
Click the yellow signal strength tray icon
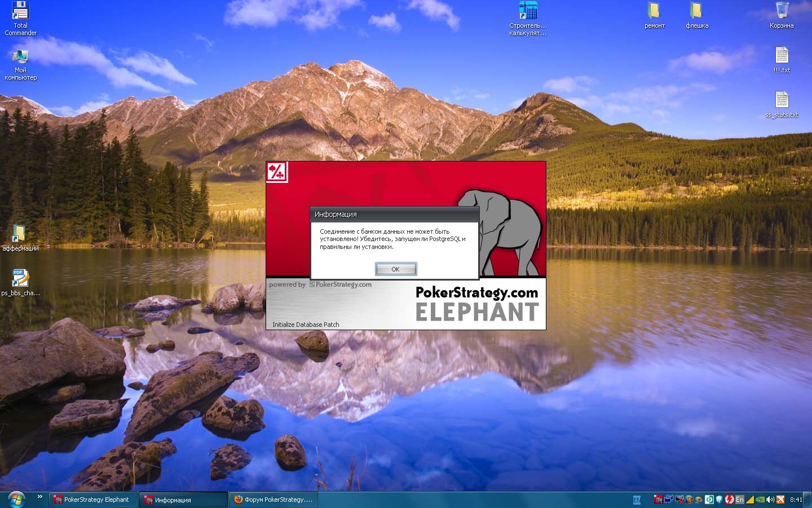(x=750, y=500)
